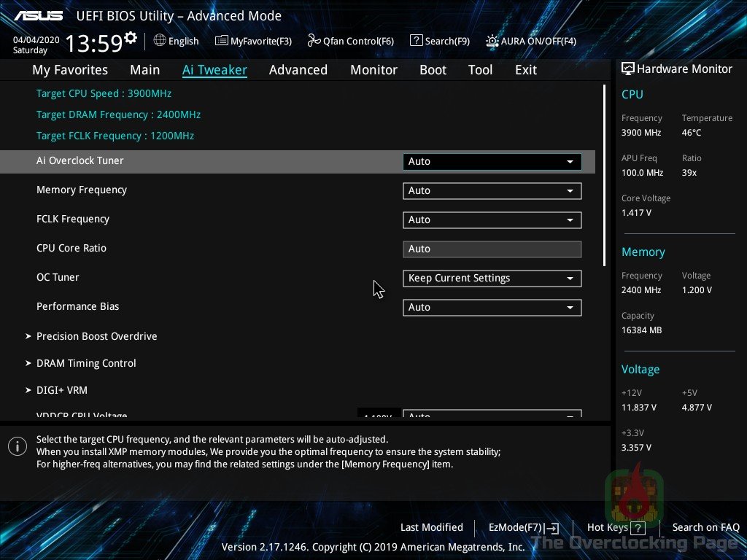Expand Precision Boost Overdrive settings
The height and width of the screenshot is (560, 747).
pos(96,336)
